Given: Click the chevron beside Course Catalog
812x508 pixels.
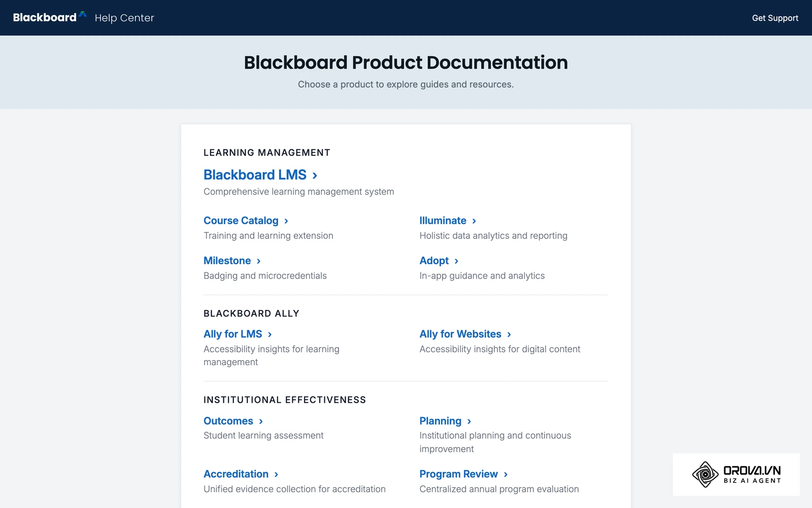Looking at the screenshot, I should click(x=286, y=221).
